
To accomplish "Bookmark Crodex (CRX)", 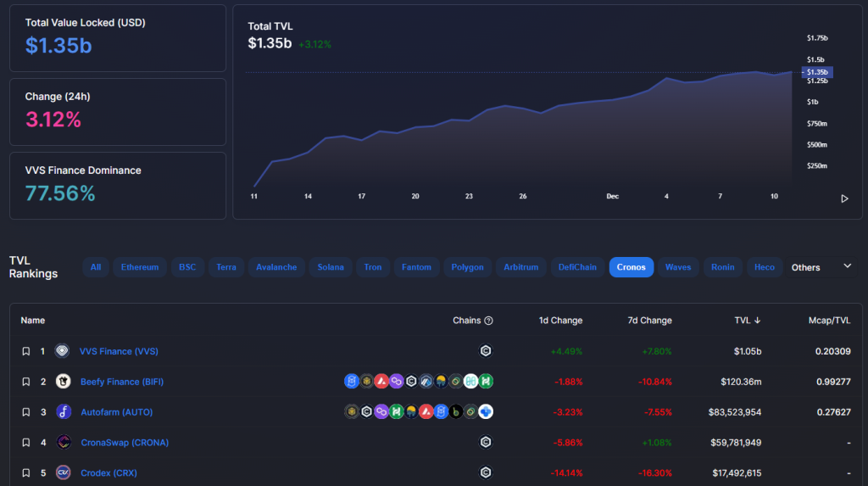I will (x=25, y=473).
